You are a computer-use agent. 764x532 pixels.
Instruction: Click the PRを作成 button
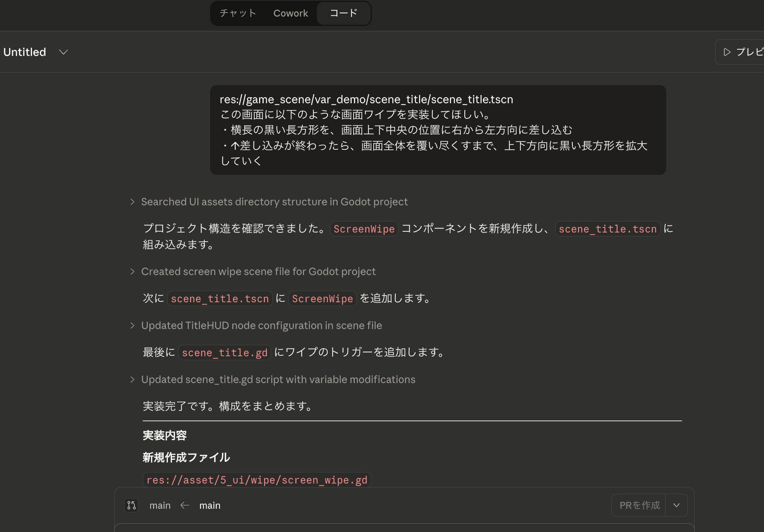tap(639, 505)
